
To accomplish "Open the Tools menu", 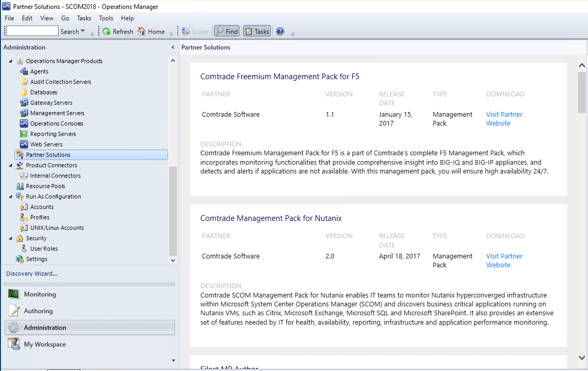I will point(106,18).
